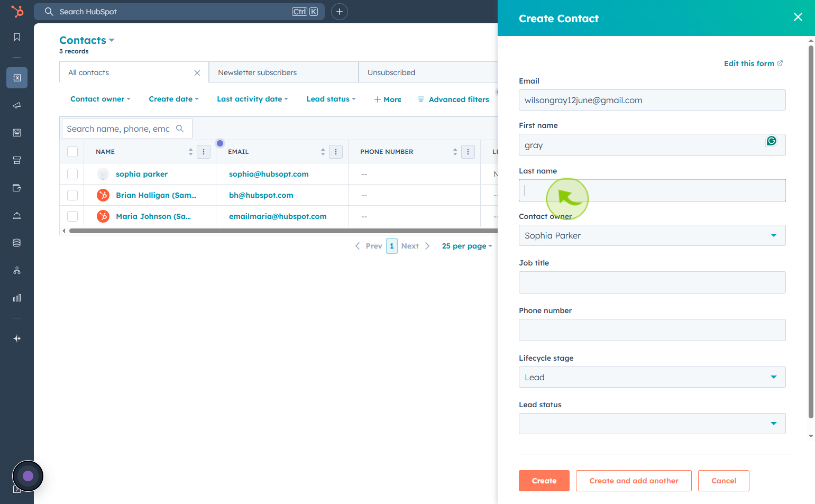Open the Contact owner filter dropdown
The height and width of the screenshot is (504, 815).
(100, 99)
